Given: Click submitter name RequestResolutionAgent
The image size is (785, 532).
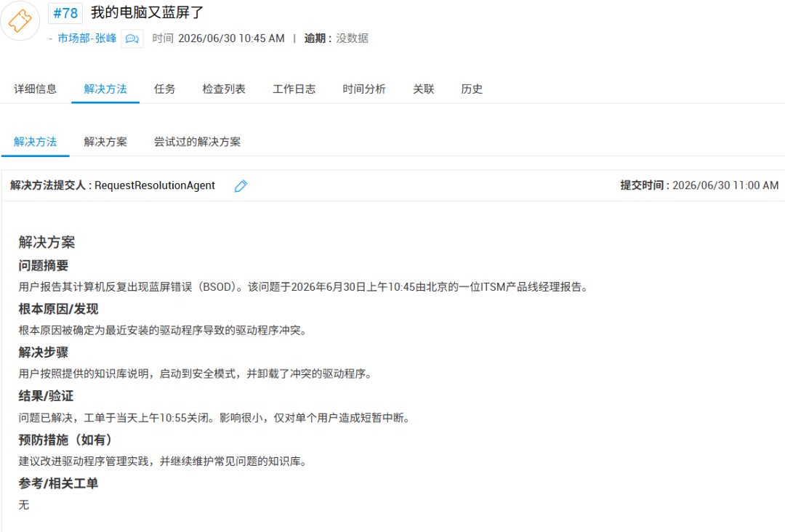Looking at the screenshot, I should coord(155,185).
